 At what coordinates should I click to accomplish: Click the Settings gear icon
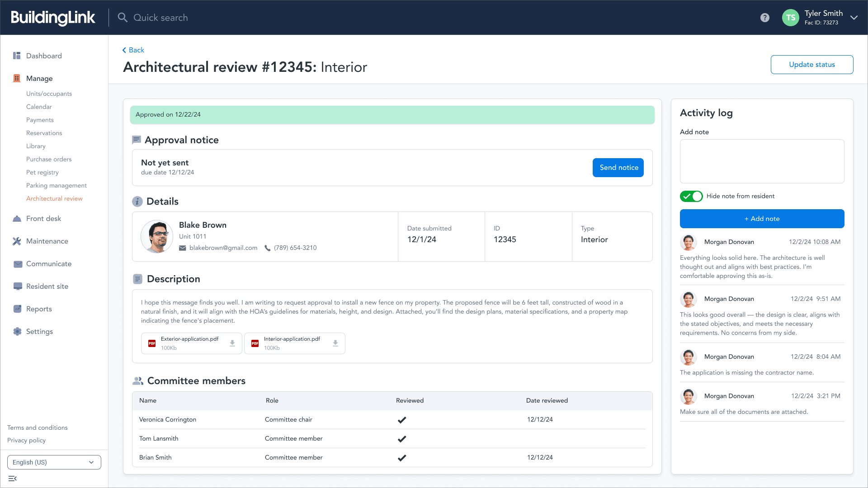tap(17, 332)
